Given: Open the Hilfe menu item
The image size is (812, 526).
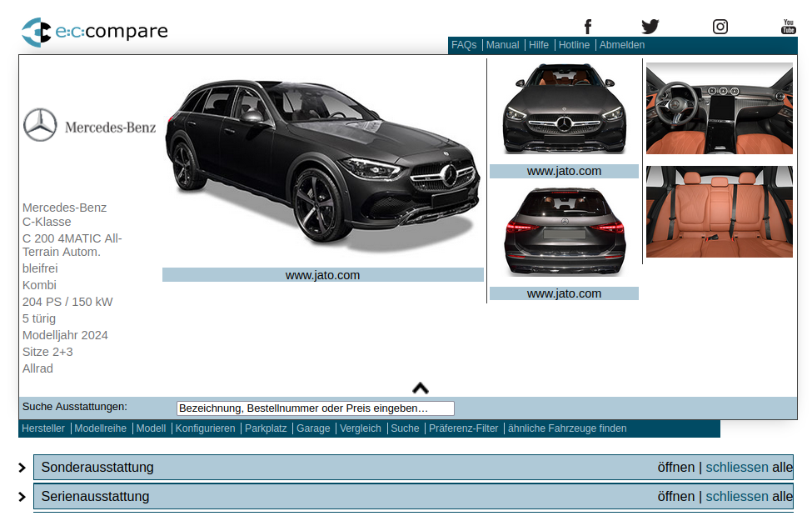Looking at the screenshot, I should (x=539, y=45).
